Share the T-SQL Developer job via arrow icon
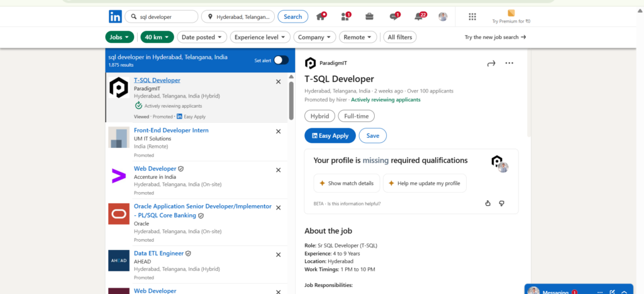Image resolution: width=644 pixels, height=294 pixels. point(491,63)
